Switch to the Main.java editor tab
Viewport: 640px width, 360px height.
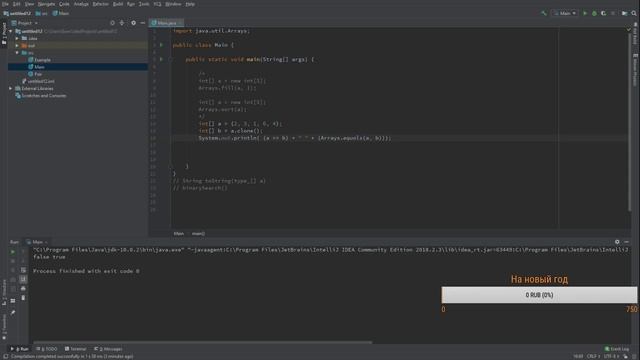click(167, 23)
